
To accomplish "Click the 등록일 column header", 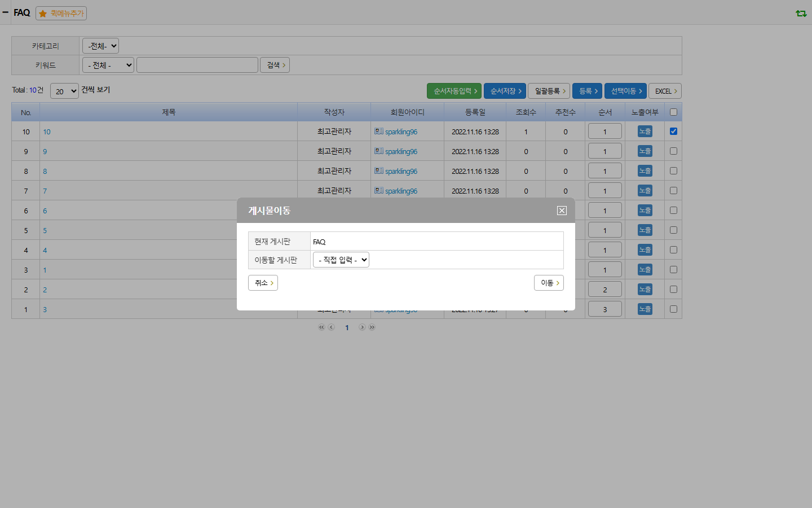I will (x=475, y=112).
